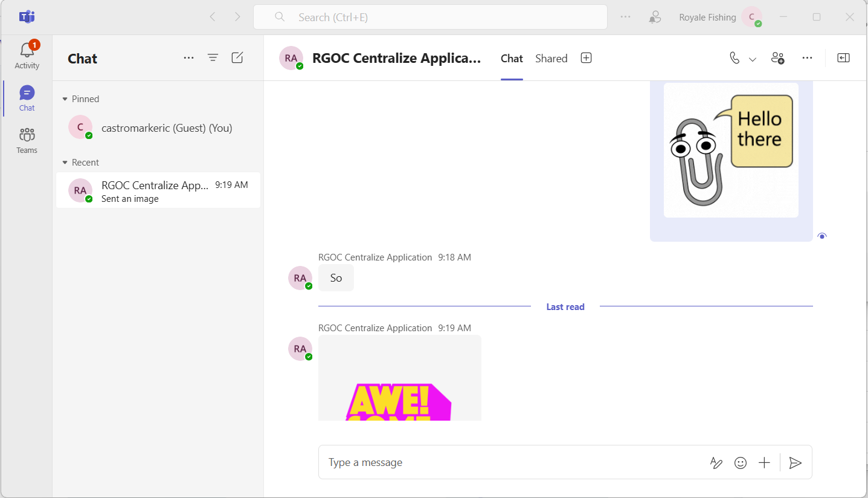This screenshot has height=498, width=868.
Task: Open castromarkeric (Guest) (You) pinned chat
Action: (158, 128)
